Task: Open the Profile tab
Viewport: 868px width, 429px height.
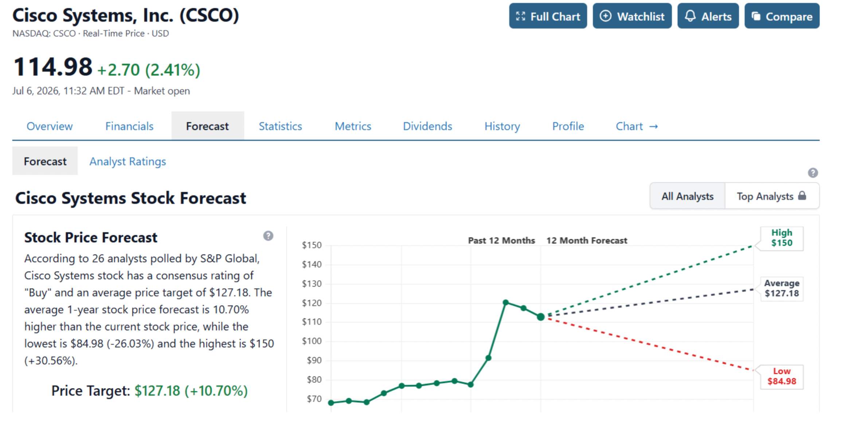Action: coord(568,126)
